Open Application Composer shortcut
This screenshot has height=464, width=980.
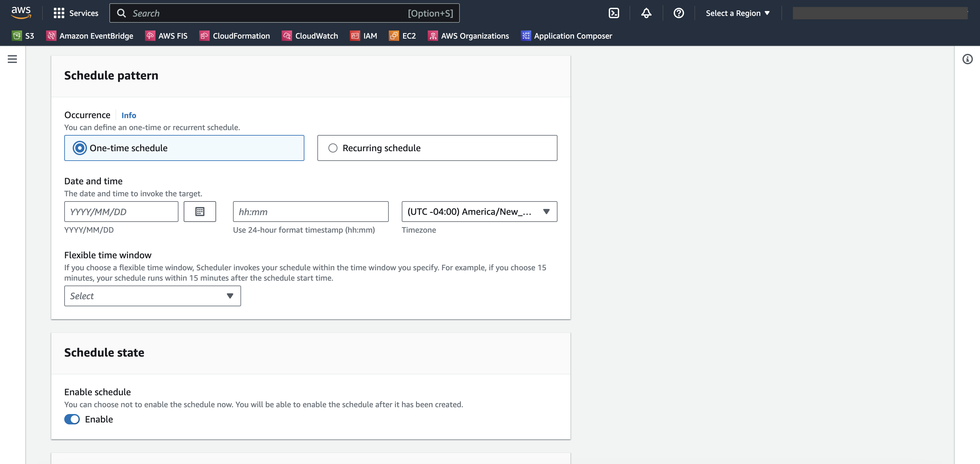pos(566,36)
